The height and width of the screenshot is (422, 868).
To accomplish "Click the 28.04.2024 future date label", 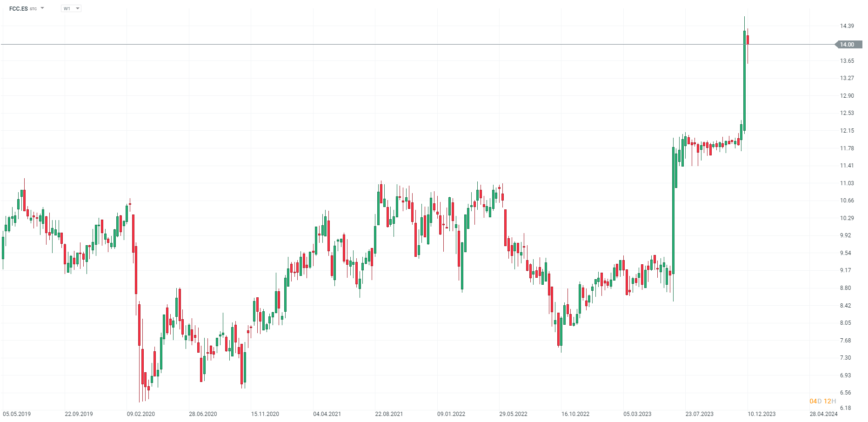I will point(823,414).
